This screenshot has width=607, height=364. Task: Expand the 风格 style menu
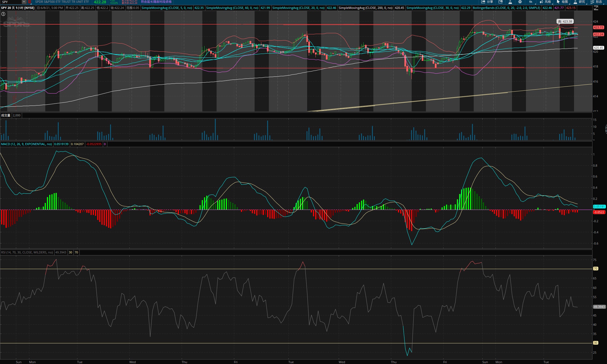pos(545,2)
